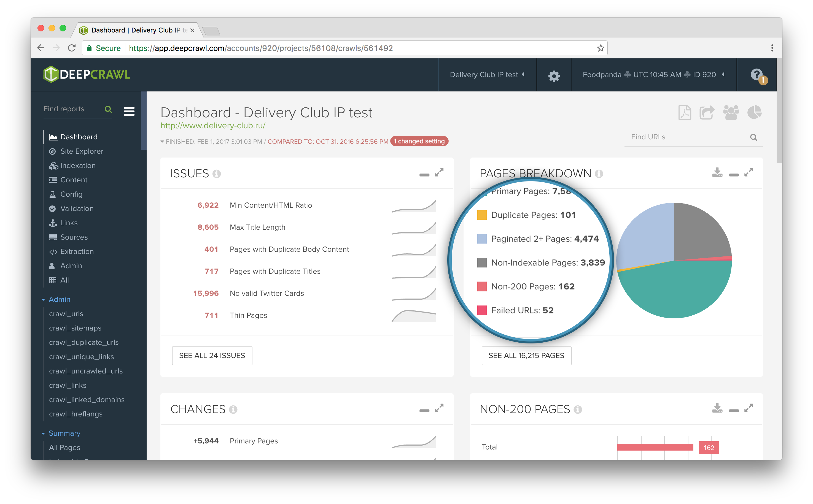813x504 pixels.
Task: Click the Non-Indexable Pages gray swatch
Action: point(481,263)
